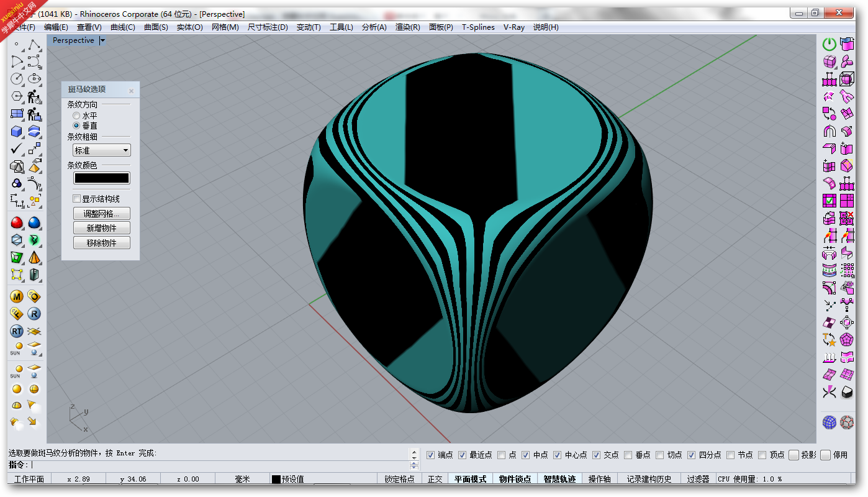Screen dimensions: 868x497
Task: Click the 工作平面 status bar cell
Action: point(29,479)
